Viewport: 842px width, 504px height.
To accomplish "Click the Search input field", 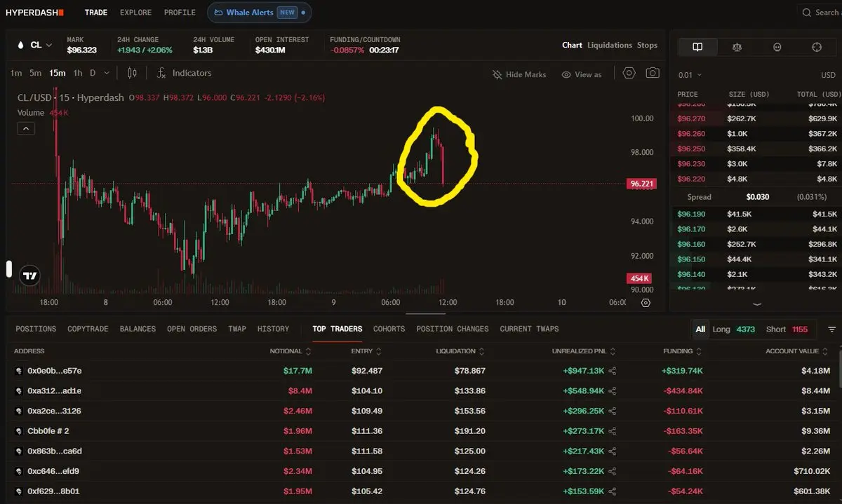I will pos(820,13).
